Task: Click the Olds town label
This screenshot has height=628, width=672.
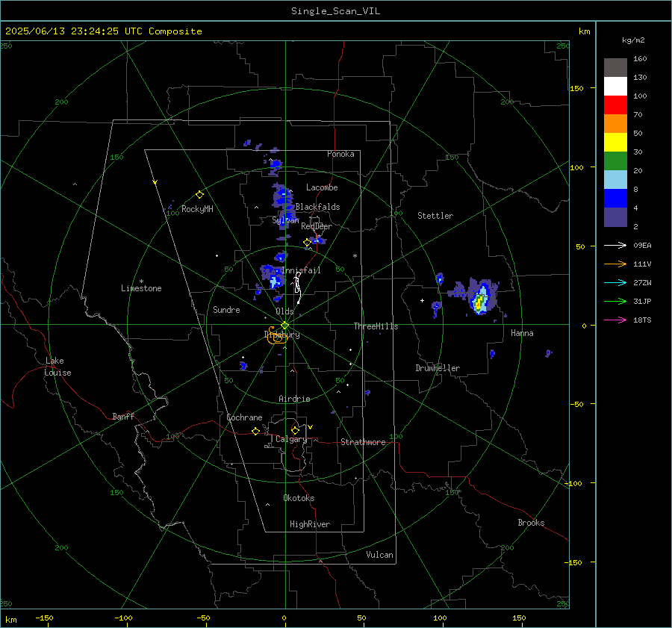Action: tap(284, 311)
